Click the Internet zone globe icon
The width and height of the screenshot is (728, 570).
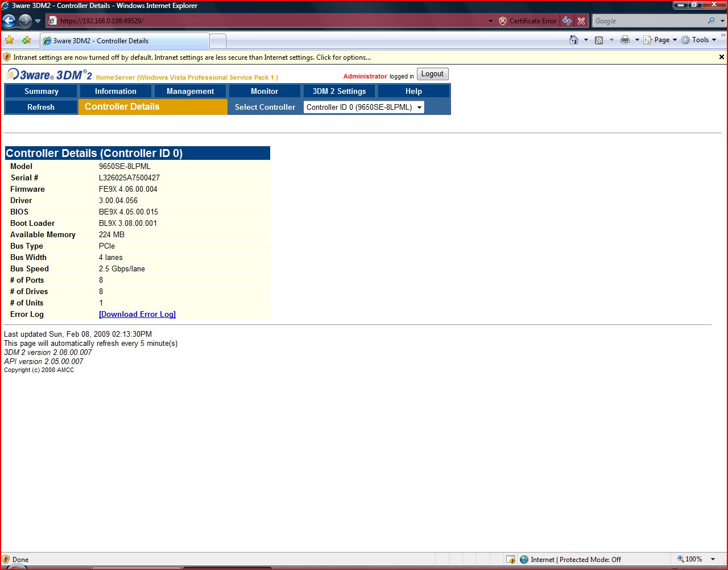524,559
